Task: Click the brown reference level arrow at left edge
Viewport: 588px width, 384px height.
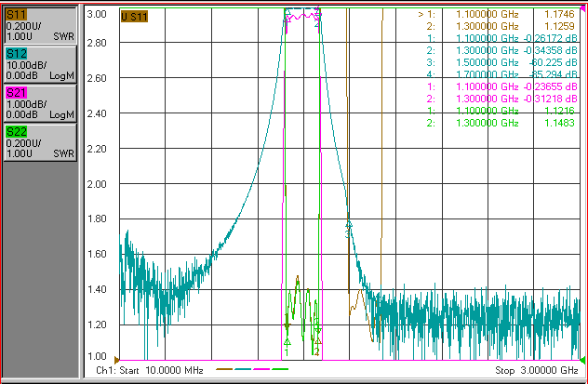Action: 116,360
